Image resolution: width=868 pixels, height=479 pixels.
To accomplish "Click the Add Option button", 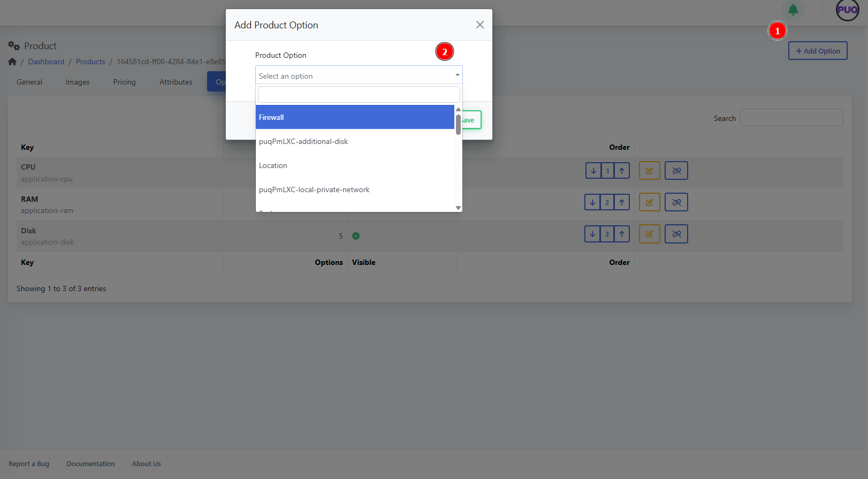I will [818, 51].
